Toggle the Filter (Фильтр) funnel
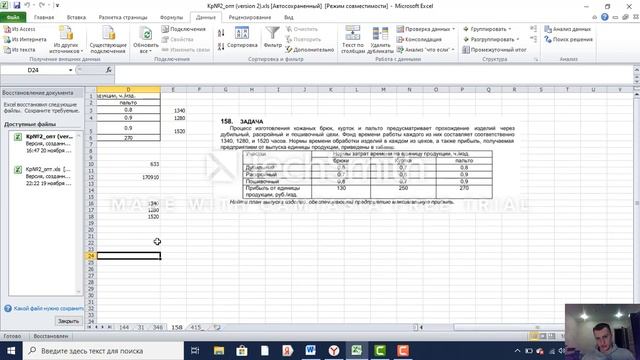 click(272, 38)
